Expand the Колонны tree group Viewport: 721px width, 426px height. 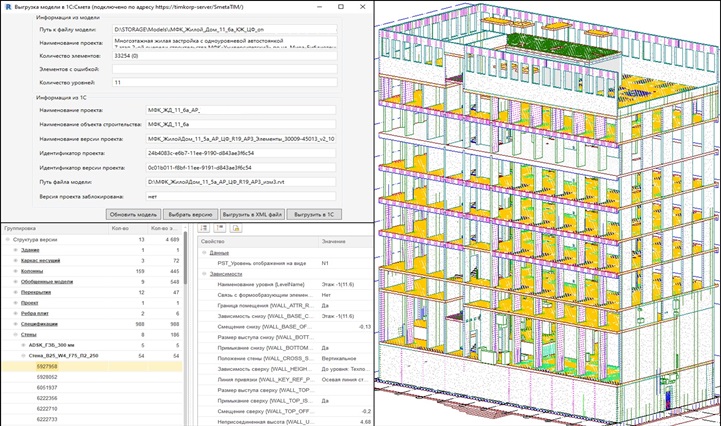(x=16, y=270)
